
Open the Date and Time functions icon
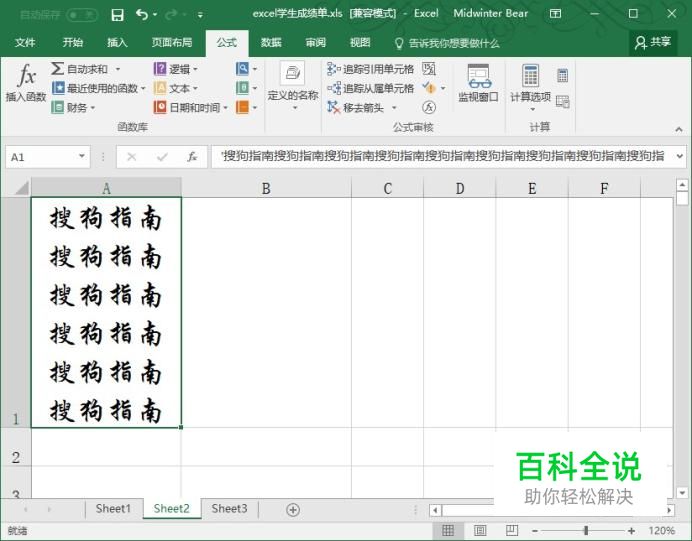[160, 107]
